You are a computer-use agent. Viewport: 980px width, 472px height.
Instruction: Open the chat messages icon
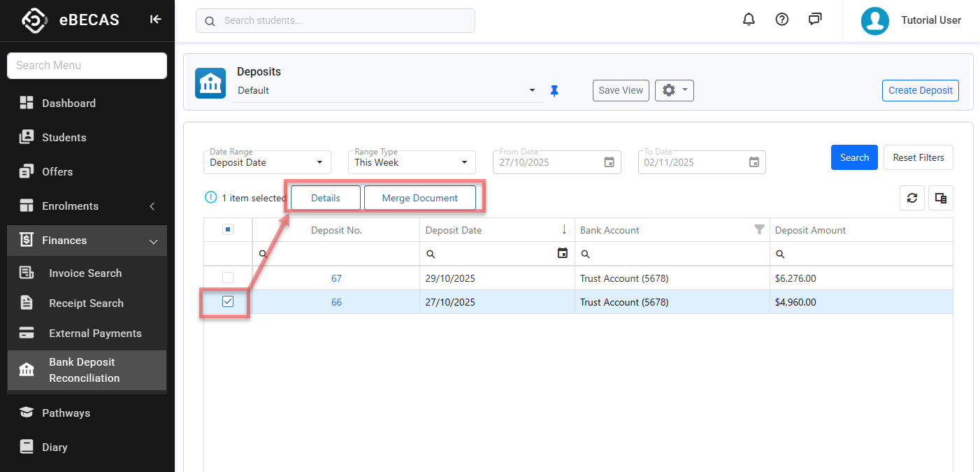815,20
